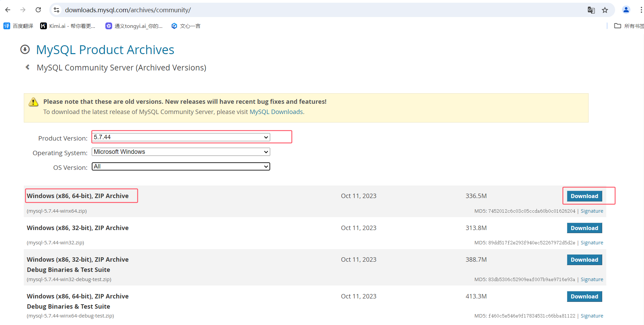Expand the Operating System dropdown
Image resolution: width=644 pixels, height=325 pixels.
point(181,152)
